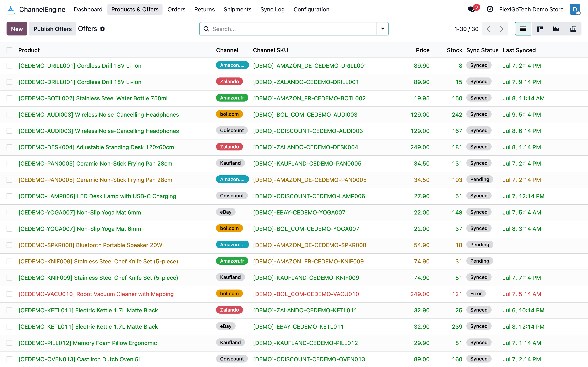Open Offers settings gear

102,29
